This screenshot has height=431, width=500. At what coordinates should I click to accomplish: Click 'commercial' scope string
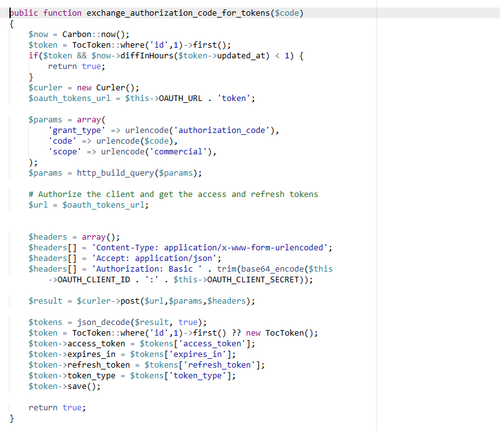tap(178, 152)
